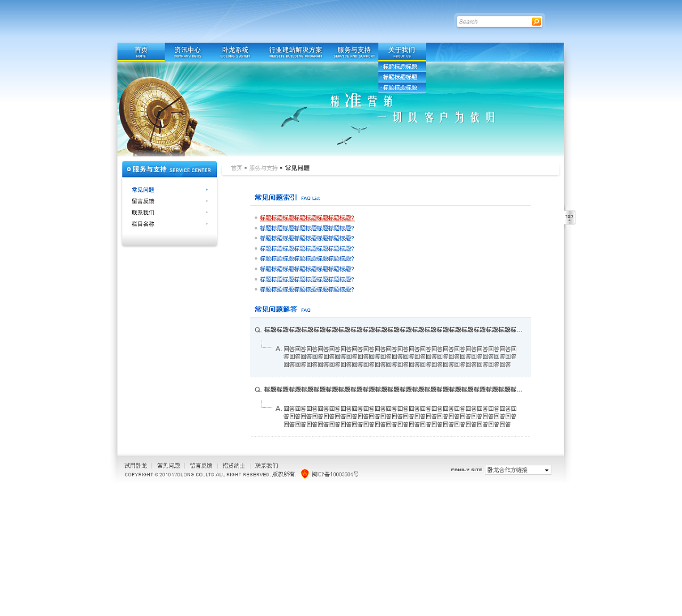The image size is (682, 616).
Task: Click the arrow beside 常见问题 in sidebar
Action: pos(207,190)
